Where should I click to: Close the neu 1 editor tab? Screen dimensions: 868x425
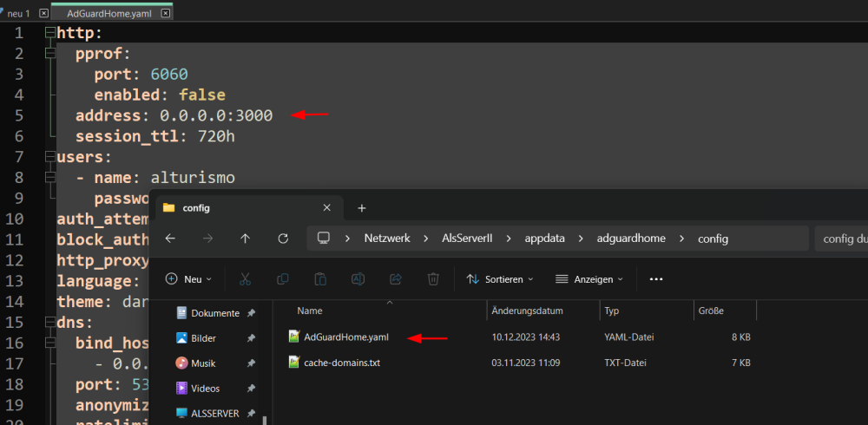[x=43, y=13]
